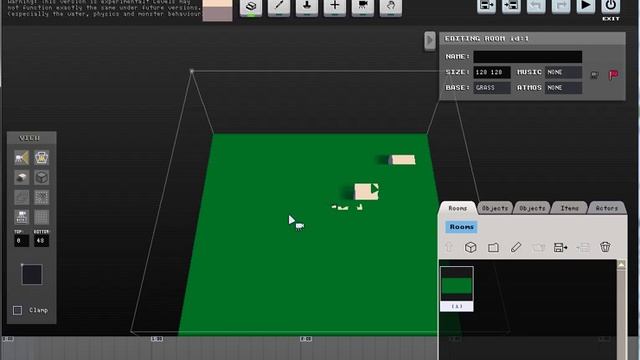
Task: Click the blue Rooms label button
Action: [461, 227]
